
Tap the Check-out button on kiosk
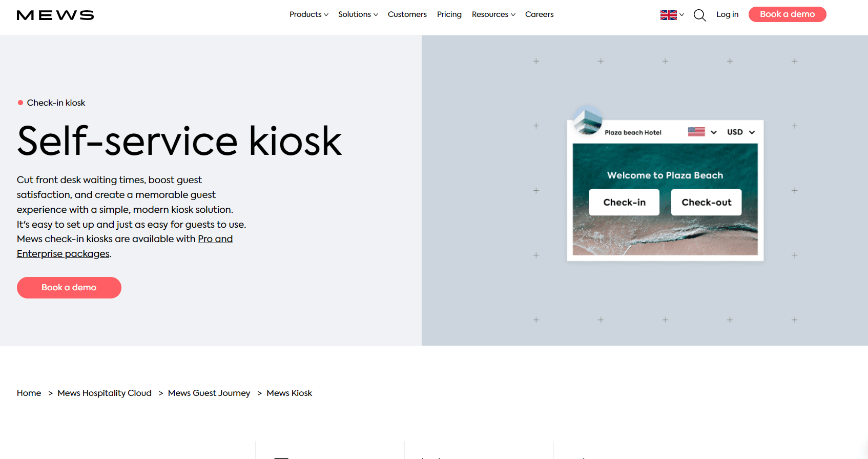click(x=706, y=202)
